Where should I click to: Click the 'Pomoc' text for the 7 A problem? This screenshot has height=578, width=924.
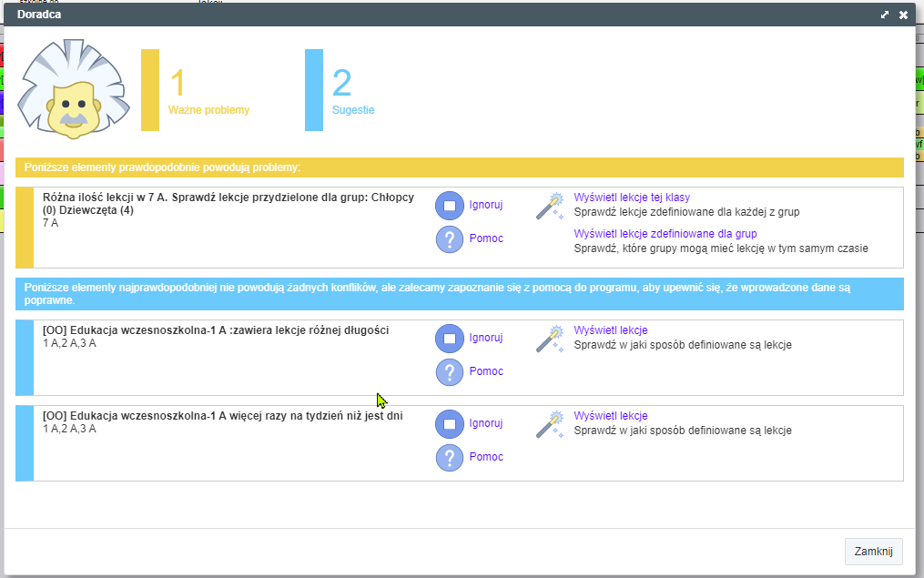(486, 238)
